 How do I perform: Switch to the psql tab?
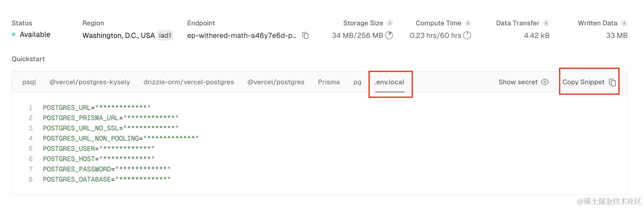pos(29,82)
